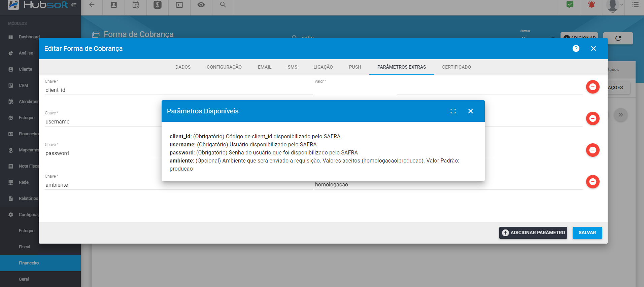Viewport: 644px width, 287px height.
Task: Select Estoque under Configuração submenu
Action: [27, 231]
